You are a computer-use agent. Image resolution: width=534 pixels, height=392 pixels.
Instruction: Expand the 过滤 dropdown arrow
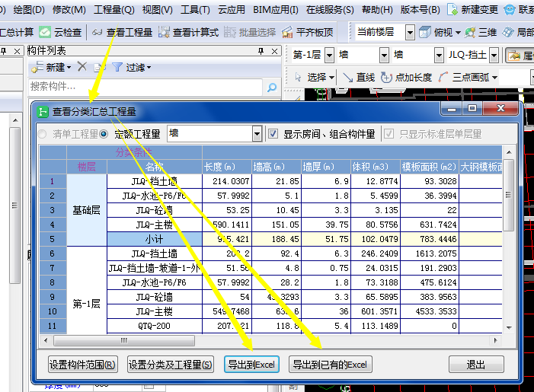(x=149, y=68)
